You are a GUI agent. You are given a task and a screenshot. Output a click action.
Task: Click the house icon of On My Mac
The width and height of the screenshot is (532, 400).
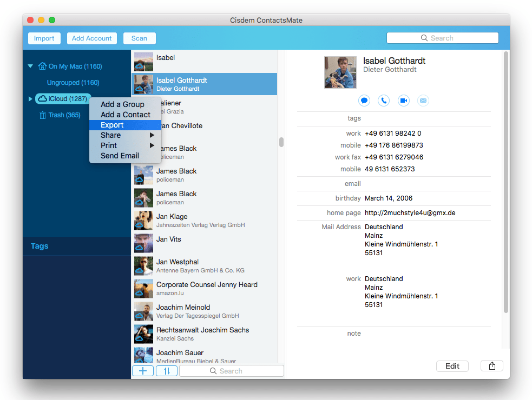point(42,66)
